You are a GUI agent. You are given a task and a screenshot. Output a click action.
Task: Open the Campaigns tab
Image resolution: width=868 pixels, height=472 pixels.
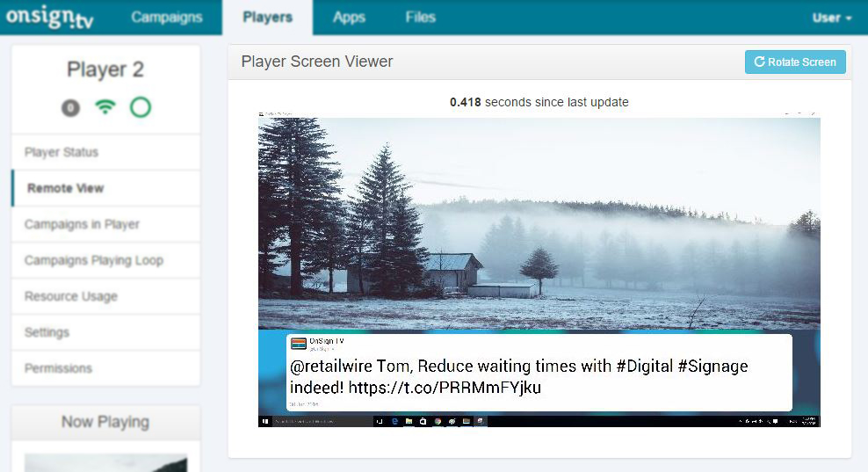[x=167, y=18]
